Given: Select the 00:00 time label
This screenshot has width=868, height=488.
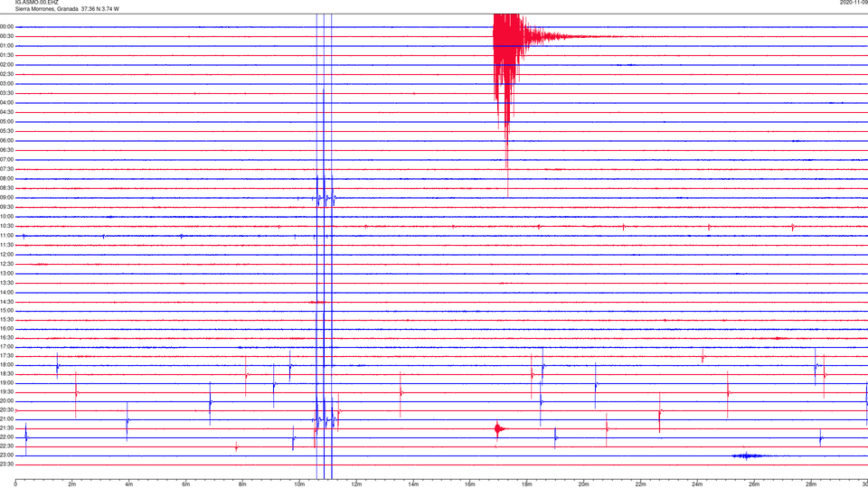Looking at the screenshot, I should [x=6, y=26].
